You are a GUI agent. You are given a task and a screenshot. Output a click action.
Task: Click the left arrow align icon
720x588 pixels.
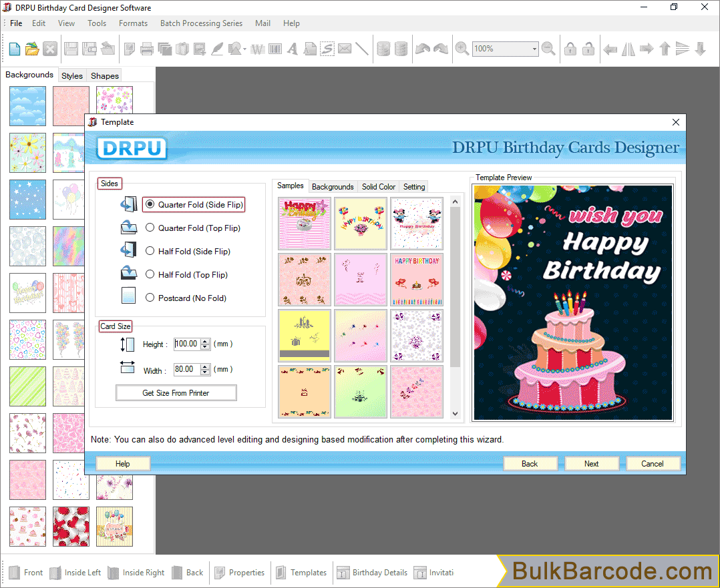coord(610,49)
